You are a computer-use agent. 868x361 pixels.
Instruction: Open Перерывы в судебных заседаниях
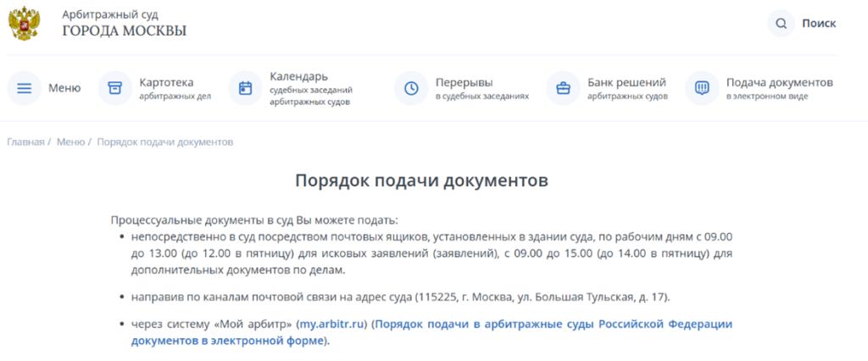[482, 89]
